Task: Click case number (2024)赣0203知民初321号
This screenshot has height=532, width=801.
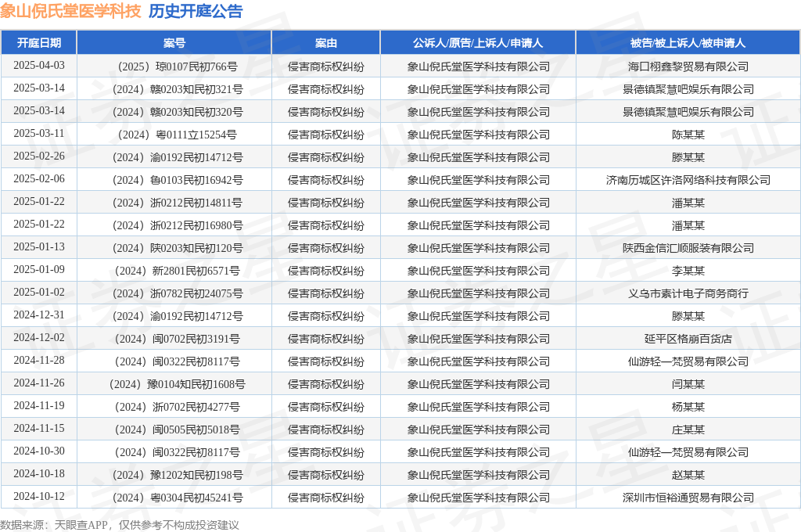Action: (178, 89)
